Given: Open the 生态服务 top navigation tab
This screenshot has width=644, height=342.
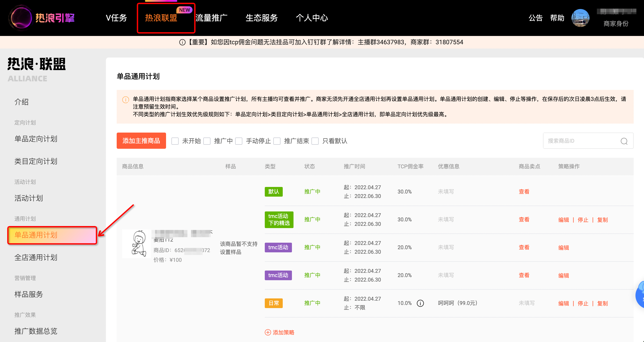Looking at the screenshot, I should tap(262, 18).
